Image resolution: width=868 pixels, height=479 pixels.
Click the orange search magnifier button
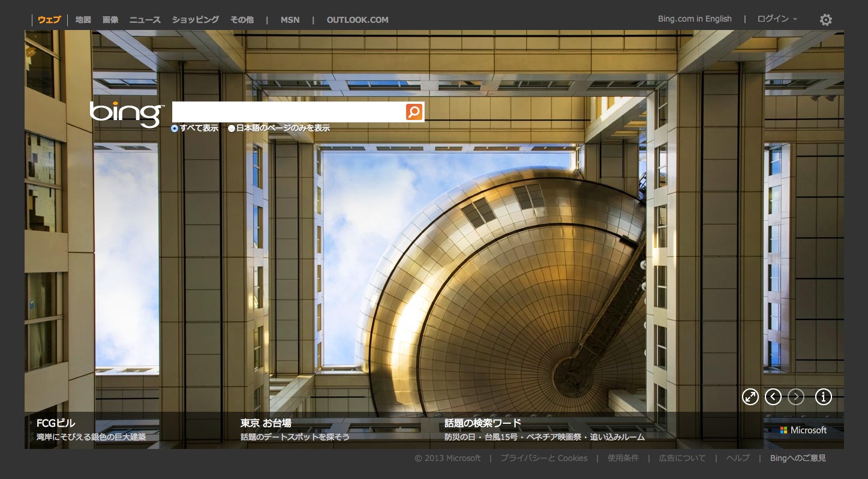414,112
